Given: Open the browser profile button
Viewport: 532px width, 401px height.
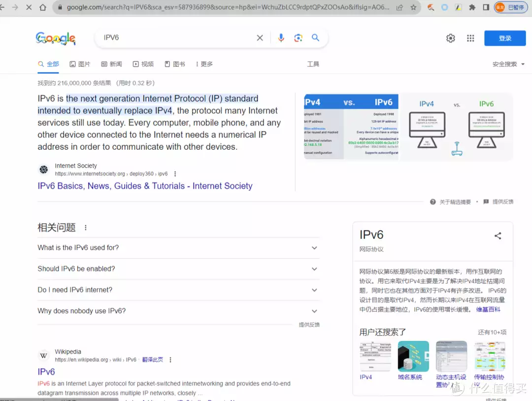Looking at the screenshot, I should pyautogui.click(x=510, y=7).
